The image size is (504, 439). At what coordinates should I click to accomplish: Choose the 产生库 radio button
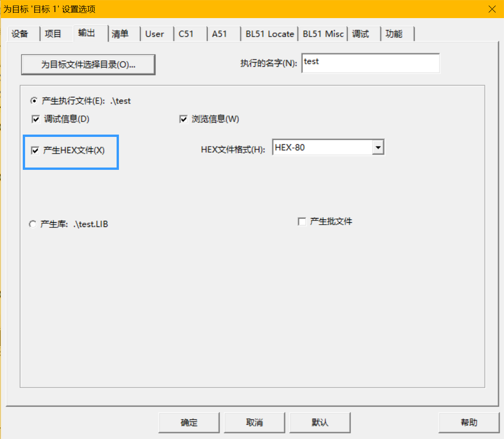[33, 224]
